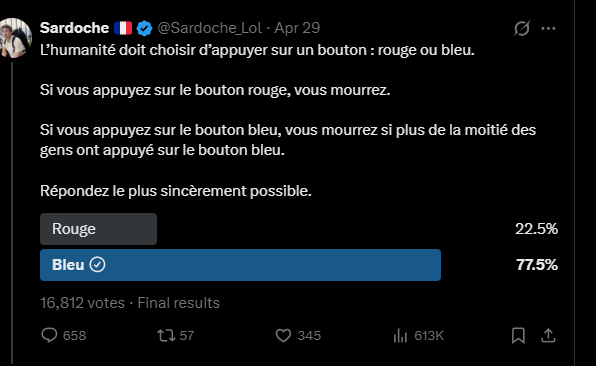596x366 pixels.
Task: Click the French flag emoji
Action: pyautogui.click(x=123, y=28)
